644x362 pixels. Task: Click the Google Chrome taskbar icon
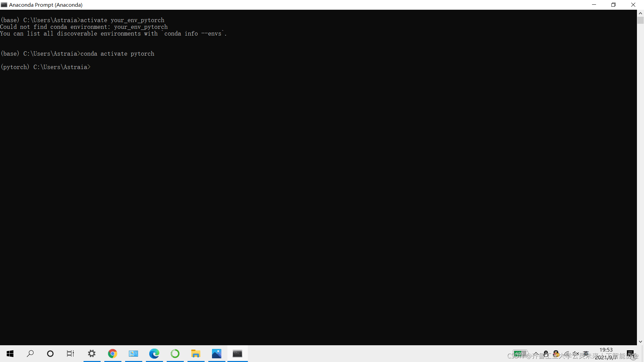[112, 353]
